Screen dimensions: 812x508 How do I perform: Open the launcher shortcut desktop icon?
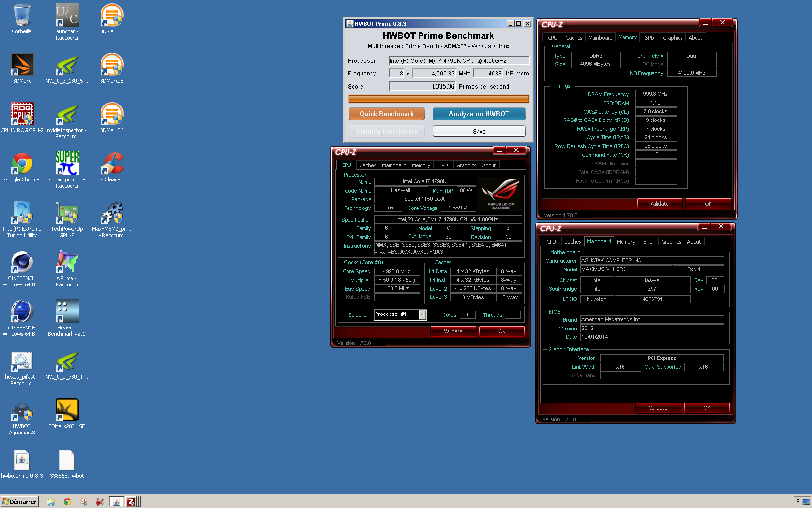67,15
